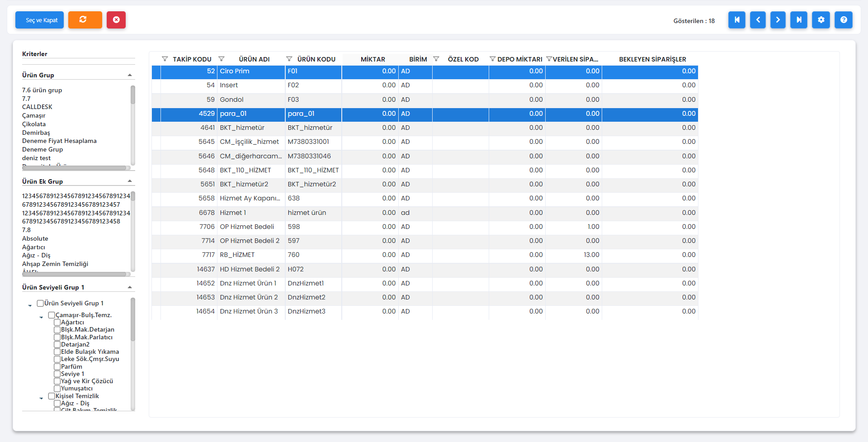
Task: Collapse the Ürün Ek Grup section
Action: pos(130,181)
